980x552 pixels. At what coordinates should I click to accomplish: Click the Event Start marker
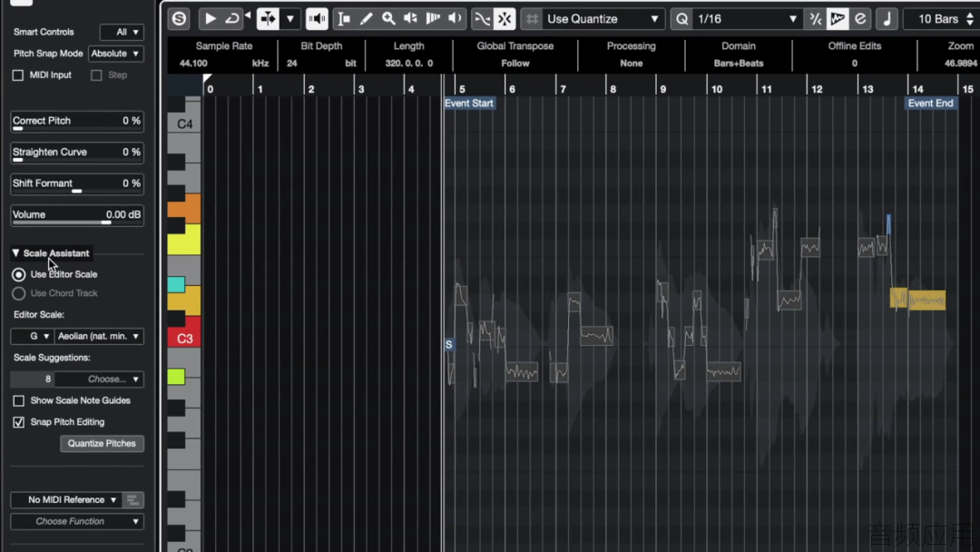469,103
